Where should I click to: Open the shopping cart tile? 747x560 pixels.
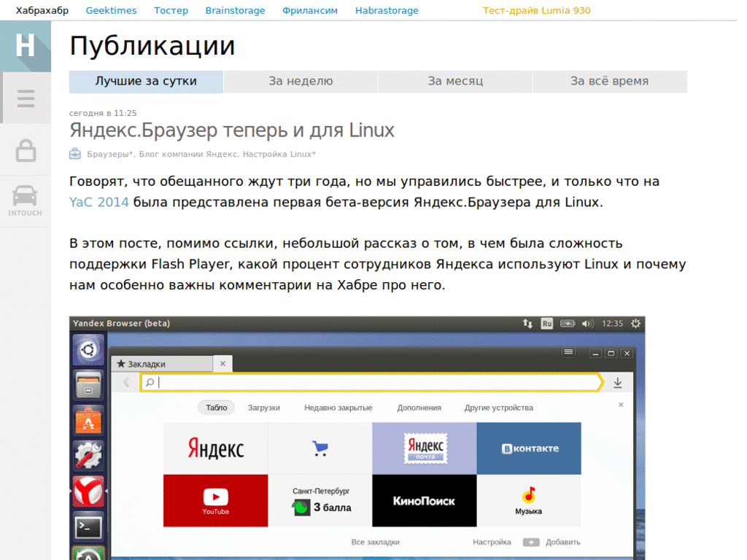pos(320,448)
